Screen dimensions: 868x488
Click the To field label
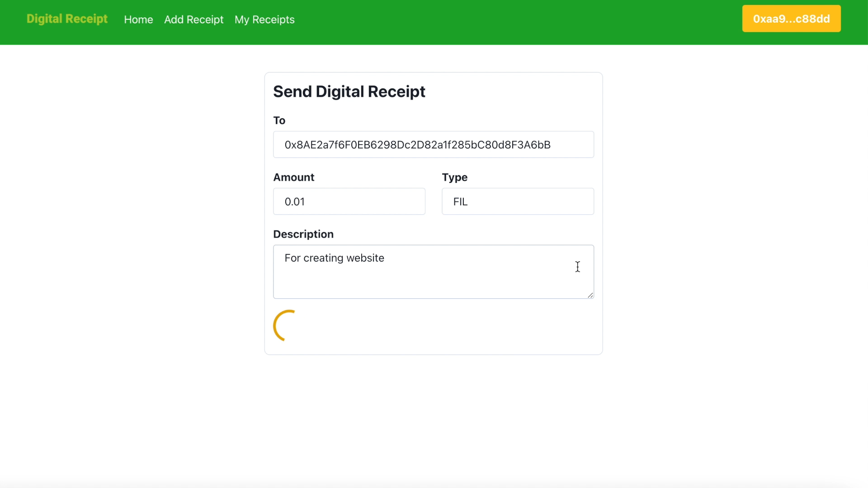[279, 121]
